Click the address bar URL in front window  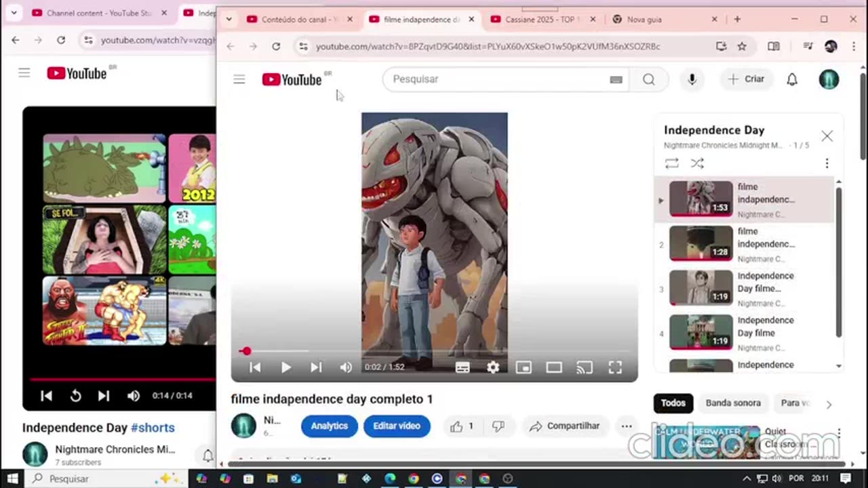[488, 46]
